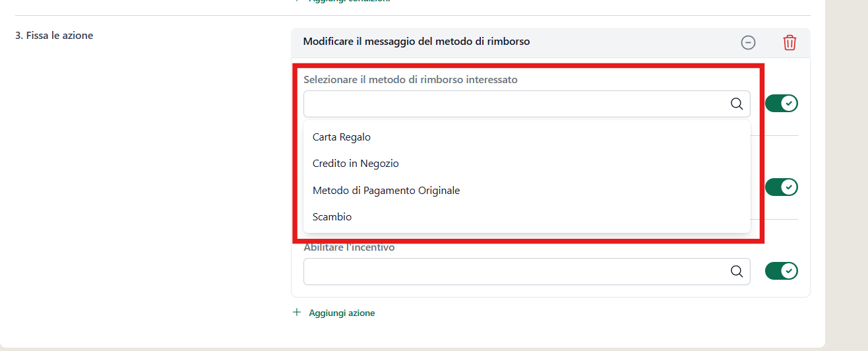Switch off middle toggle beside dropdown list
This screenshot has height=351, width=868.
pos(782,187)
